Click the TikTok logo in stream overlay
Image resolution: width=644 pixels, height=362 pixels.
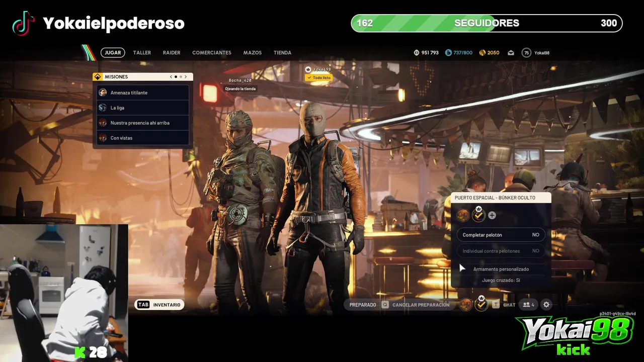[23, 23]
